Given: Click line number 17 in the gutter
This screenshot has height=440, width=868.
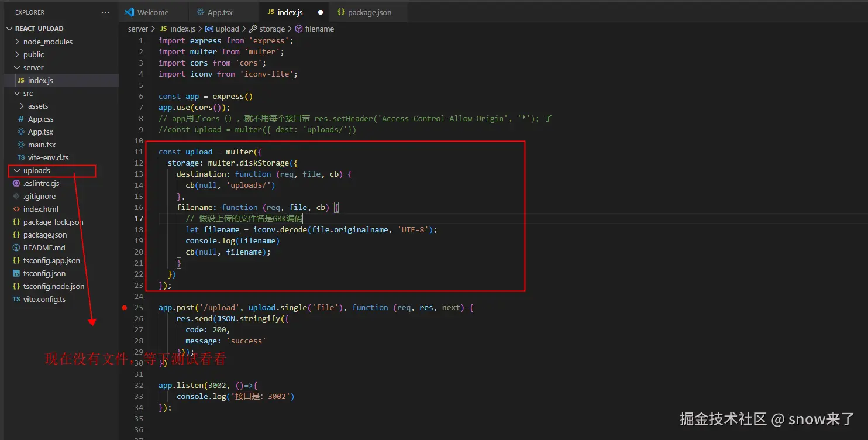Looking at the screenshot, I should [x=139, y=218].
